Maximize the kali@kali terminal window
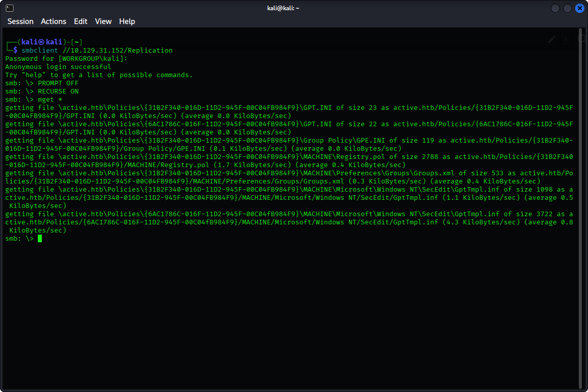Viewport: 588px width, 392px height. click(x=568, y=8)
